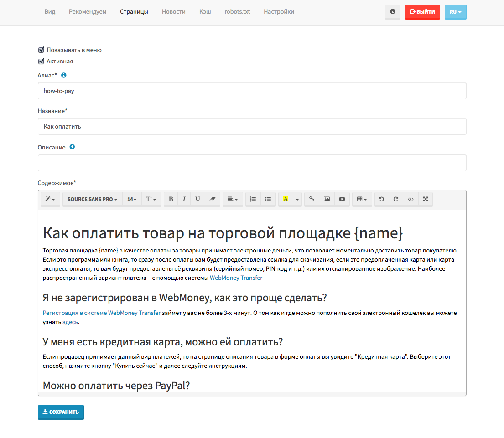Open the RU language dropdown
This screenshot has width=504, height=438.
pos(456,12)
